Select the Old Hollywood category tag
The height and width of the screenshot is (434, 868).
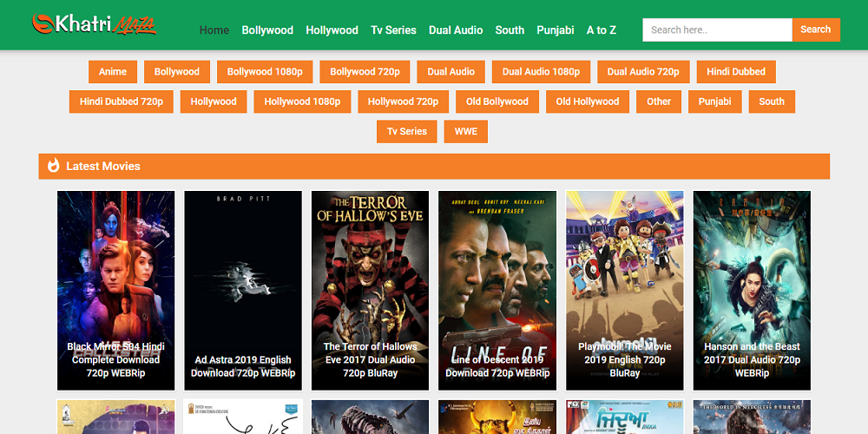coord(588,102)
